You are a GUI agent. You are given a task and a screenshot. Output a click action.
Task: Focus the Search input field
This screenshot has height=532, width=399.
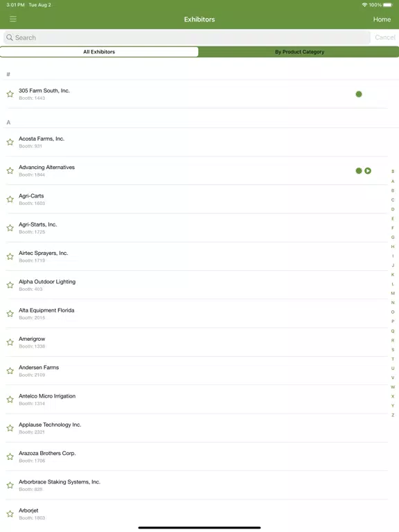187,37
